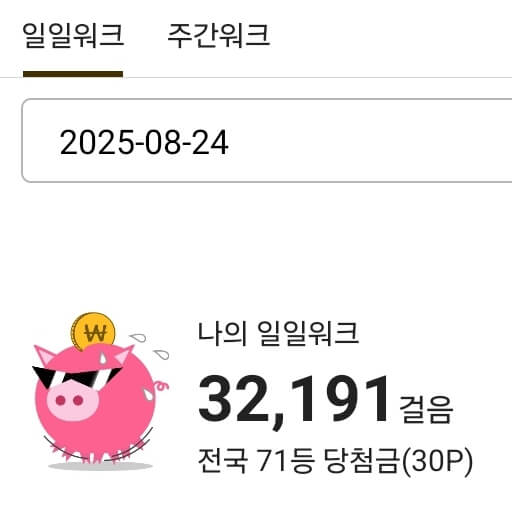Screen dimensions: 512x528
Task: Click the gold won coin icon
Action: click(x=93, y=331)
